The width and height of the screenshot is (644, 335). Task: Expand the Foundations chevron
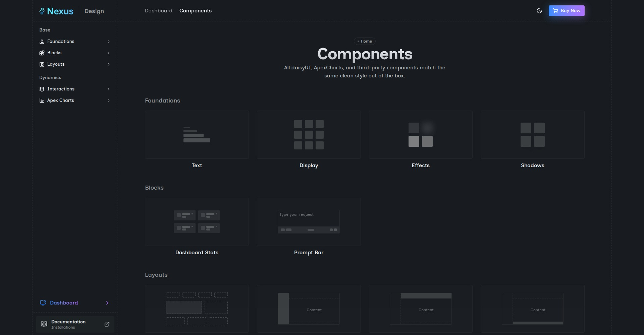click(108, 42)
